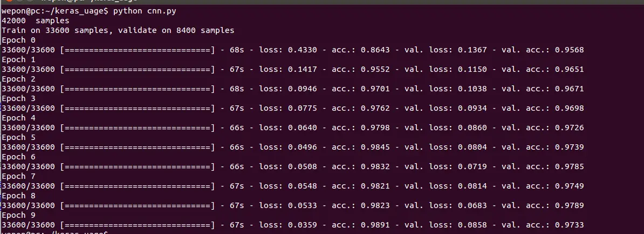Select training loss value 0.0533
This screenshot has width=644, height=234.
(x=302, y=205)
